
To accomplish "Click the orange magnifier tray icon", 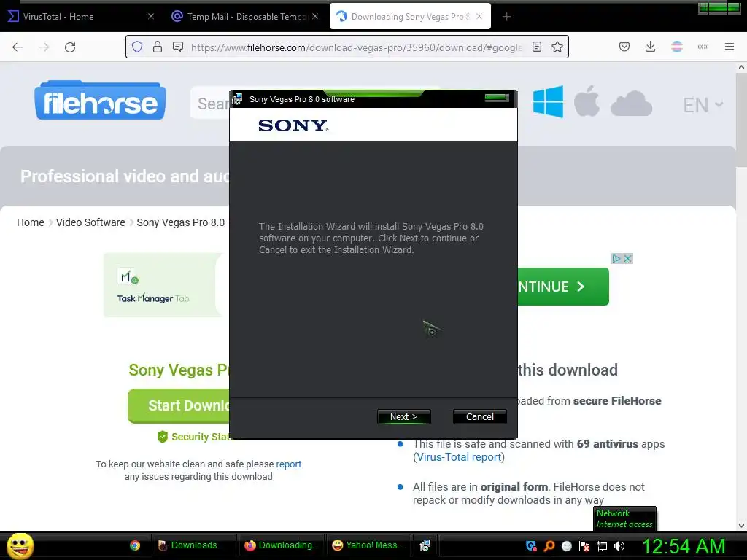I will click(x=549, y=546).
